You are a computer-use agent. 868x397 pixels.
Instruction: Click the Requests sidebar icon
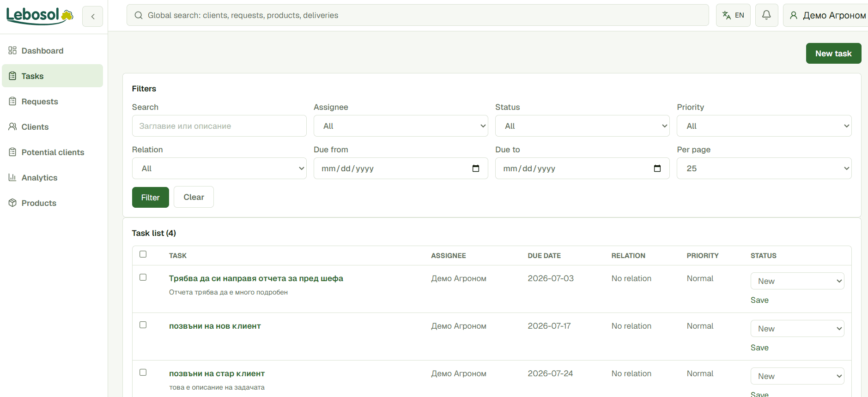pos(12,101)
